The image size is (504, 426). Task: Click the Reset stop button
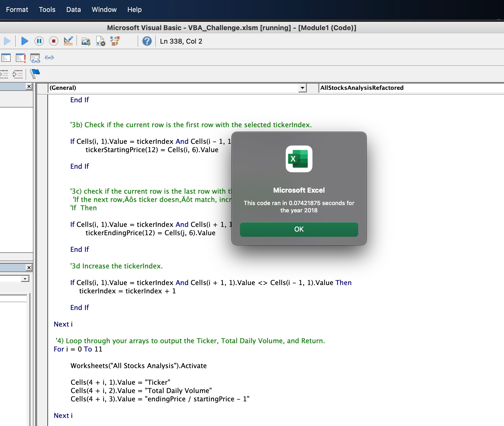tap(54, 41)
